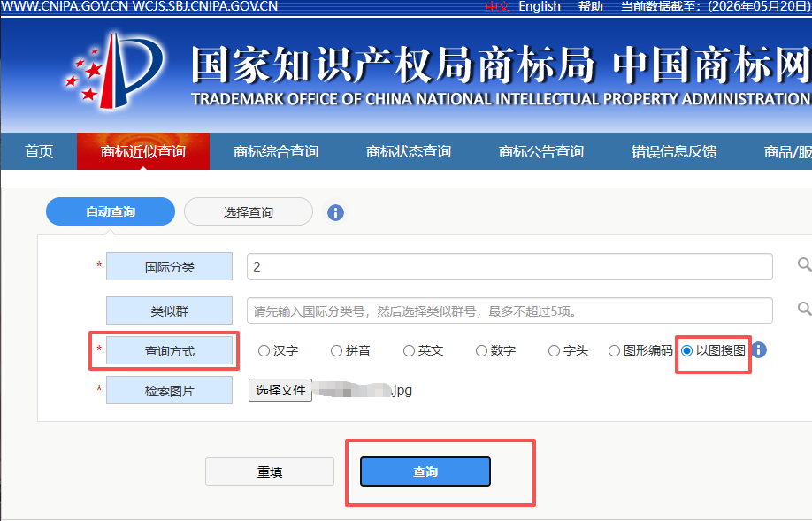Image resolution: width=812 pixels, height=521 pixels.
Task: Switch language to English link
Action: pyautogui.click(x=540, y=7)
